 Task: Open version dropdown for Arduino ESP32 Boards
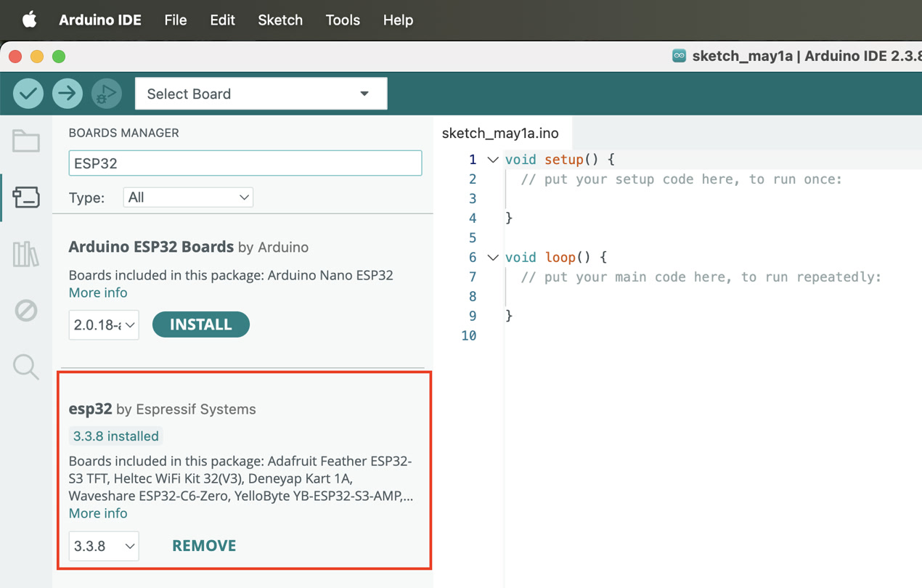pyautogui.click(x=104, y=324)
